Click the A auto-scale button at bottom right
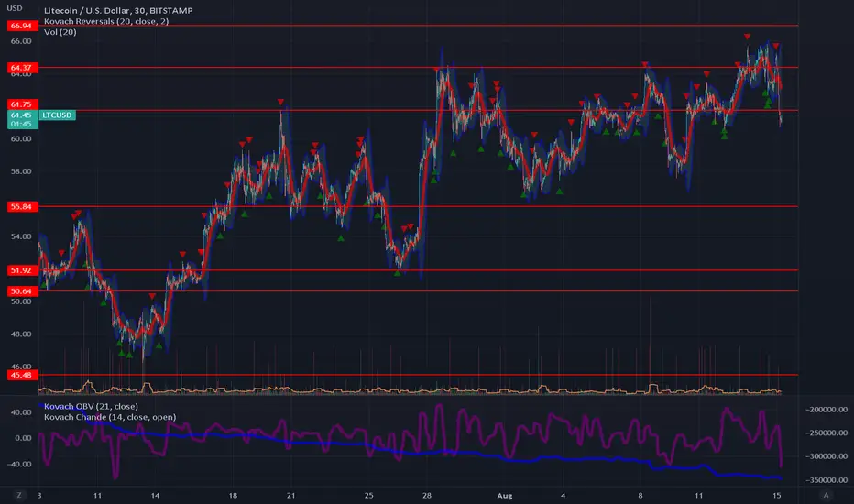 pos(826,495)
